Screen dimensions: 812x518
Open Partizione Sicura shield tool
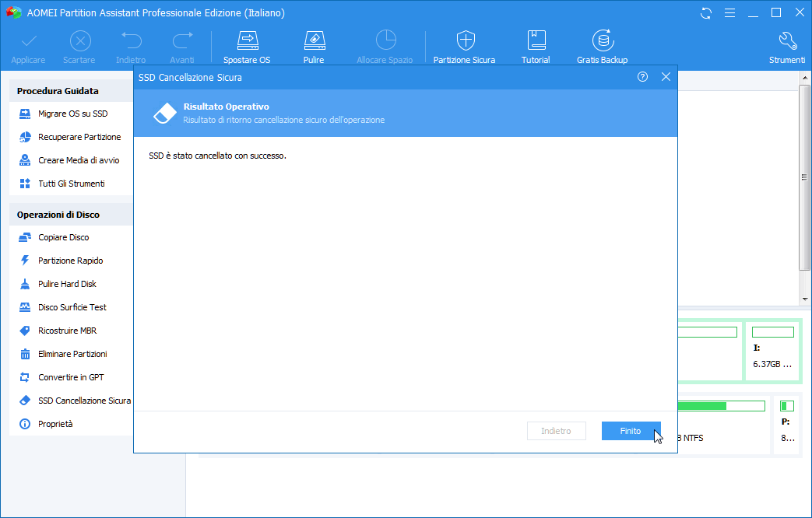pos(465,47)
